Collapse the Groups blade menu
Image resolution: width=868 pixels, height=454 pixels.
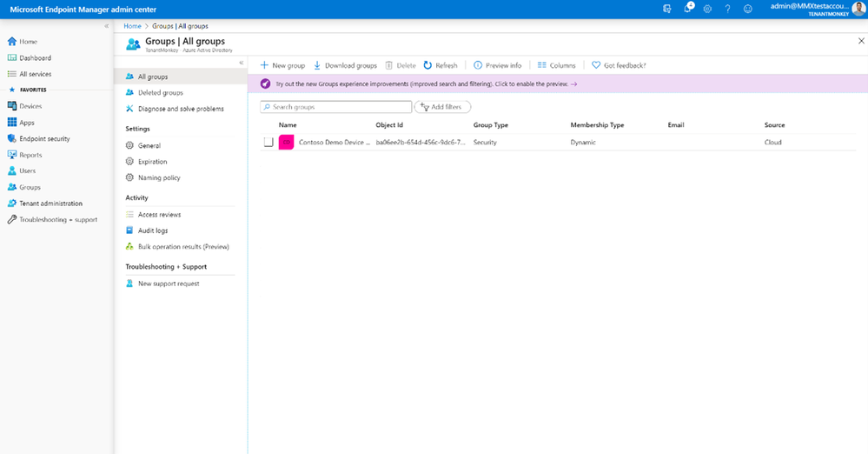tap(242, 63)
